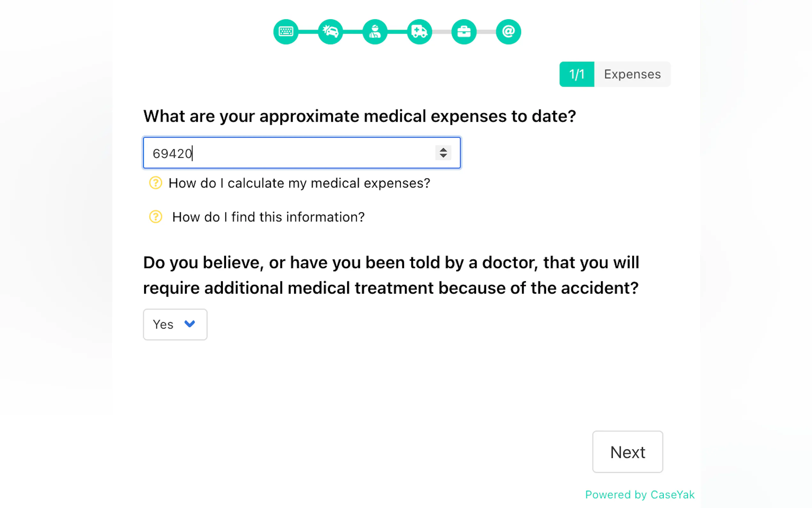Open the Yes additional treatment dropdown
This screenshot has height=508, width=812.
tap(175, 324)
